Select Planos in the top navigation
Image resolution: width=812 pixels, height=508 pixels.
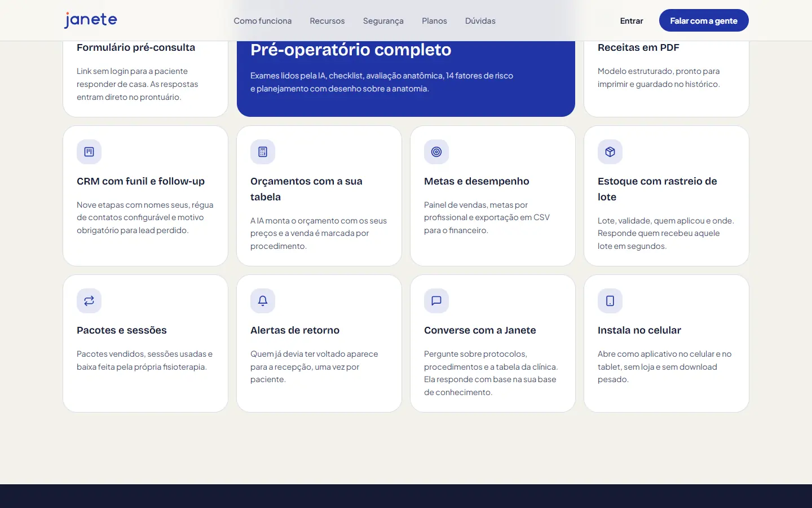434,21
